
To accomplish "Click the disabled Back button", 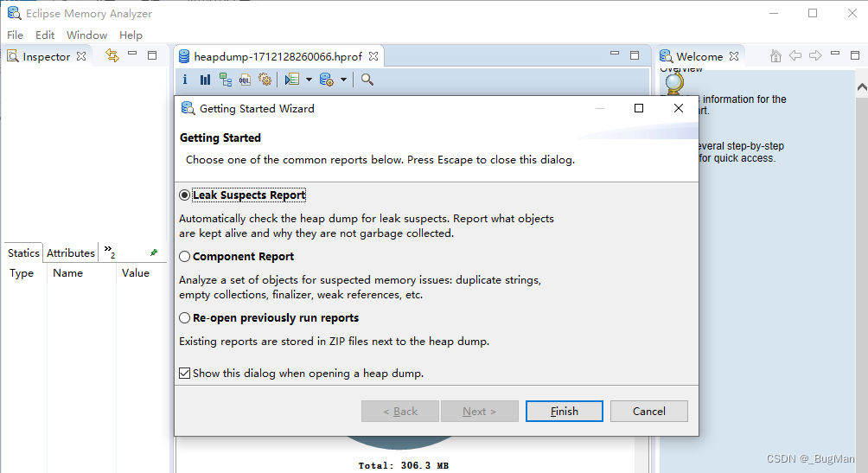I will tap(400, 411).
